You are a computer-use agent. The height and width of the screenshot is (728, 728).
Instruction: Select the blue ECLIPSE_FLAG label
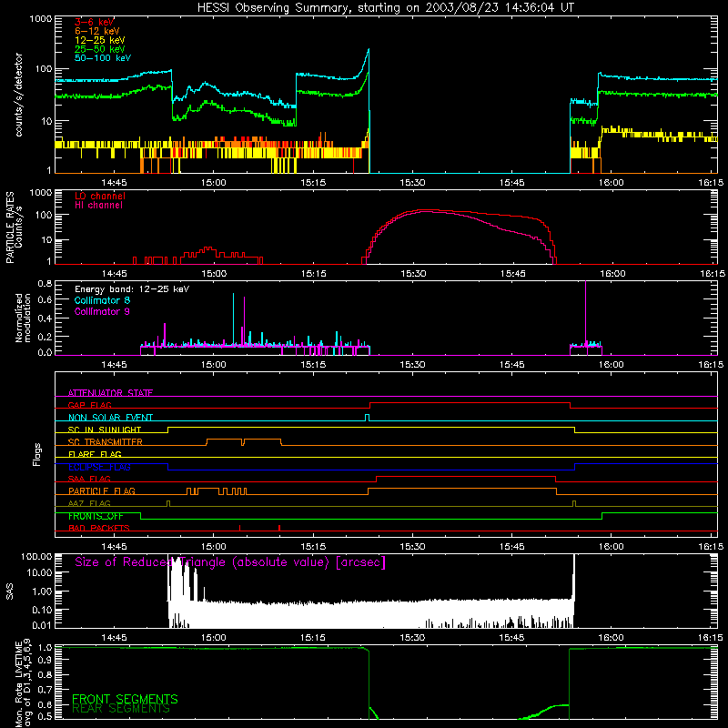click(x=99, y=467)
